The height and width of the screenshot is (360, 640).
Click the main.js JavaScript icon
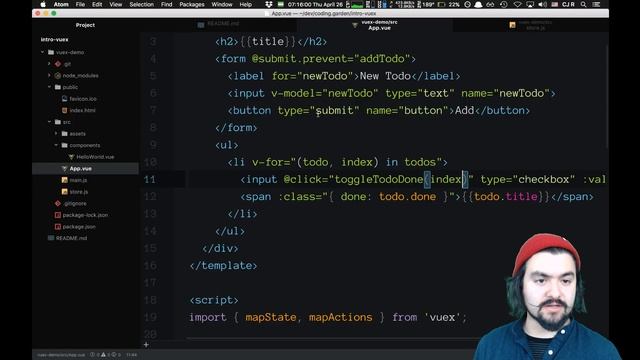64,180
